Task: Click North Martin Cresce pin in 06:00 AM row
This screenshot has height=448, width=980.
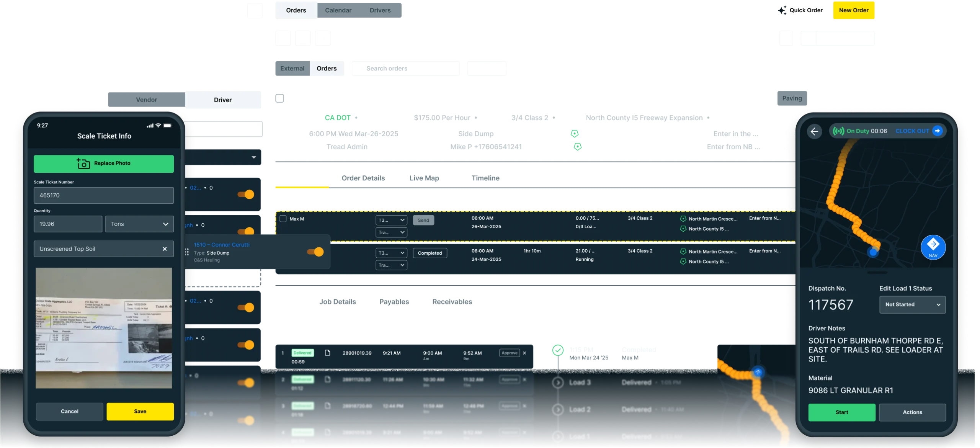Action: click(683, 219)
